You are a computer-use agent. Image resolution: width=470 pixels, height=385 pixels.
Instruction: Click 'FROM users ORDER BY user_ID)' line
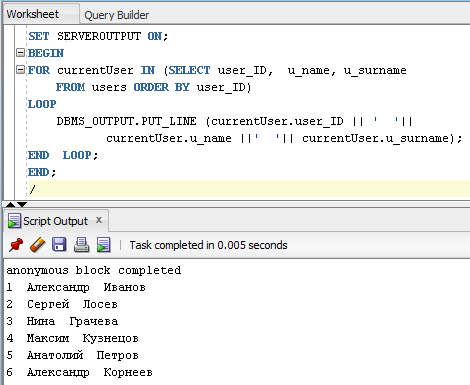(x=153, y=87)
